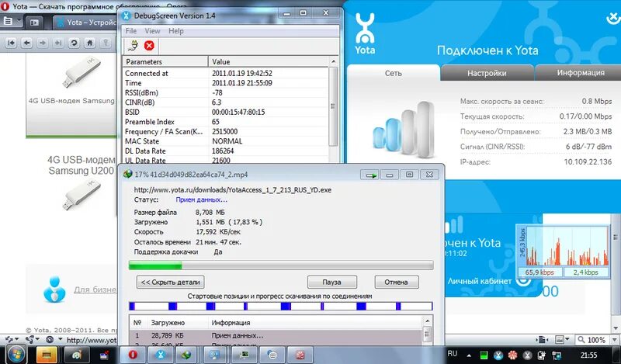Click the 65,9 kbps download reading

click(x=539, y=272)
